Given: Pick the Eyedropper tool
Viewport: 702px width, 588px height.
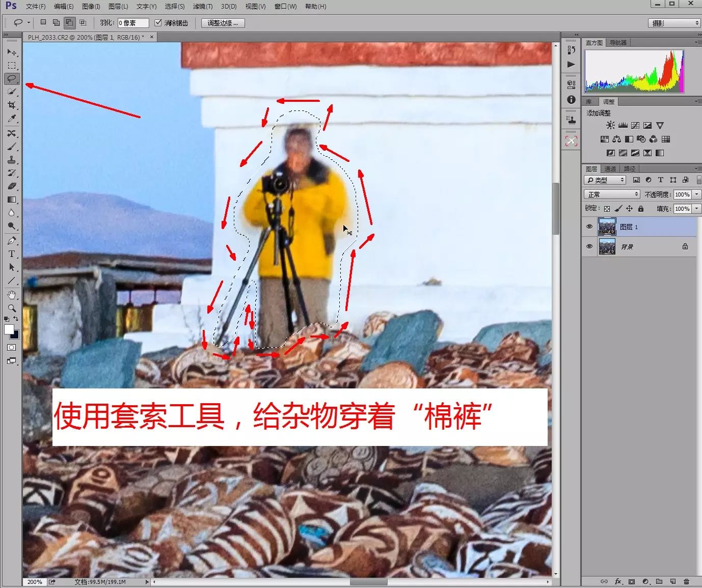Looking at the screenshot, I should (x=12, y=119).
